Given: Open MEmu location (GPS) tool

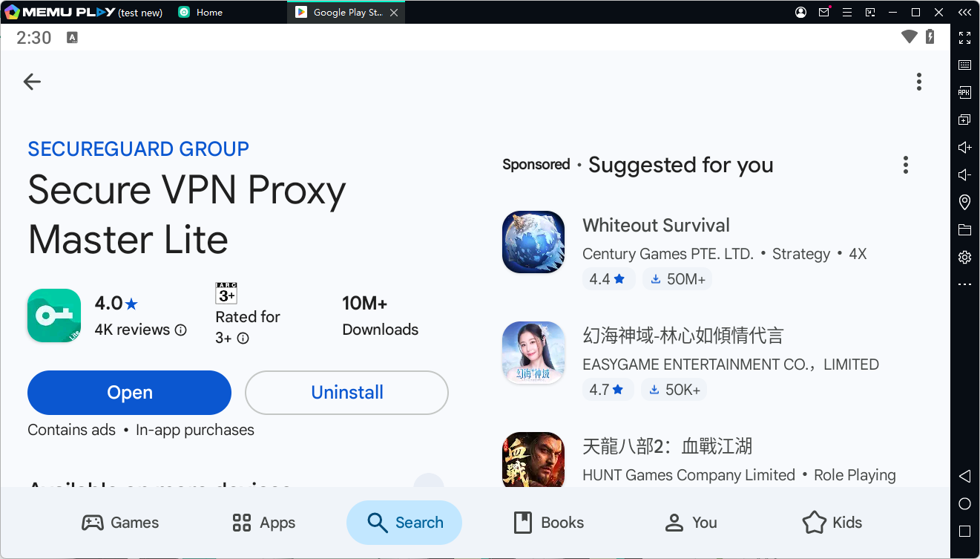Looking at the screenshot, I should point(964,202).
